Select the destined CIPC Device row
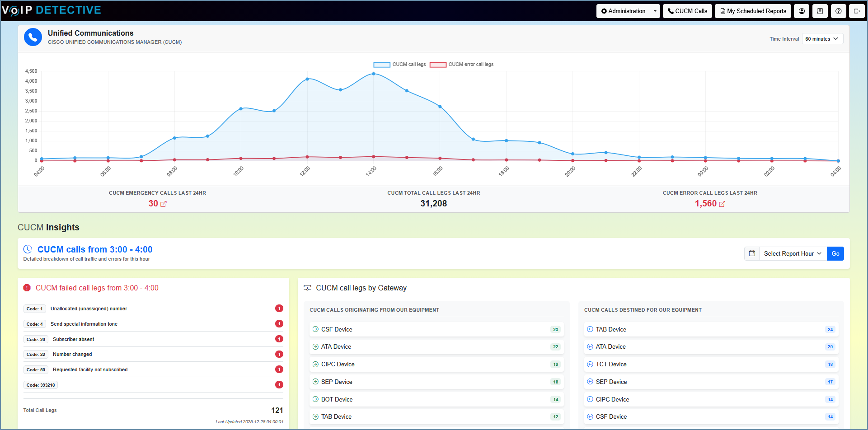Screen dimensions: 868x430 tap(711, 399)
